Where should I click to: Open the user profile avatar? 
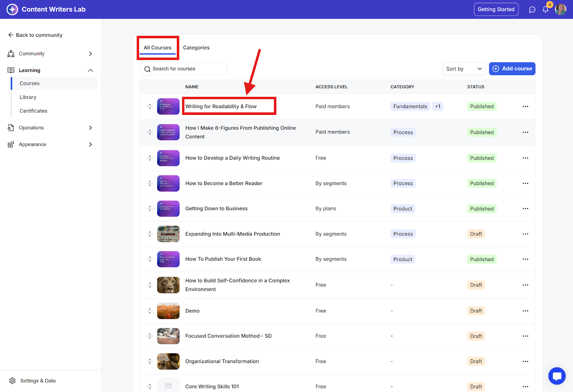coord(560,10)
